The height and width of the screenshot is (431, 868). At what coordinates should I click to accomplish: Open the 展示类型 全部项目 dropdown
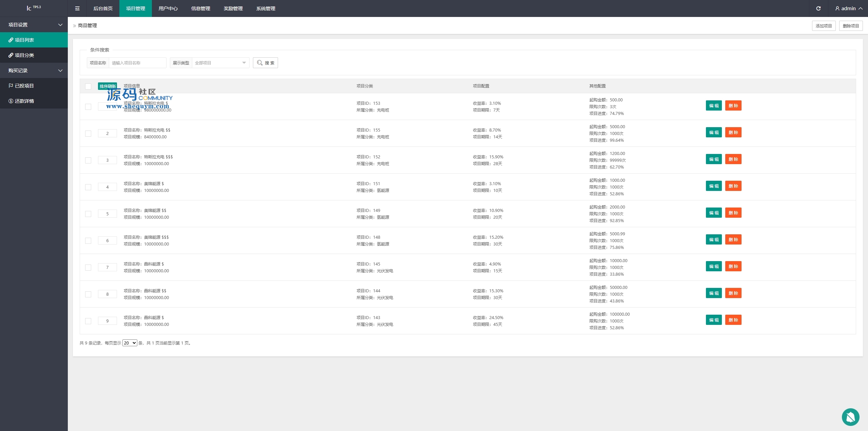tap(220, 63)
